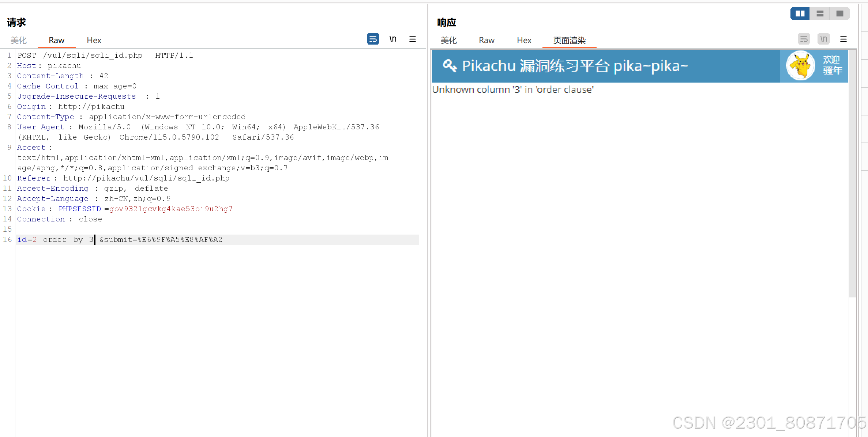Image resolution: width=868 pixels, height=437 pixels.
Task: Open request panel hamburger menu
Action: (413, 39)
